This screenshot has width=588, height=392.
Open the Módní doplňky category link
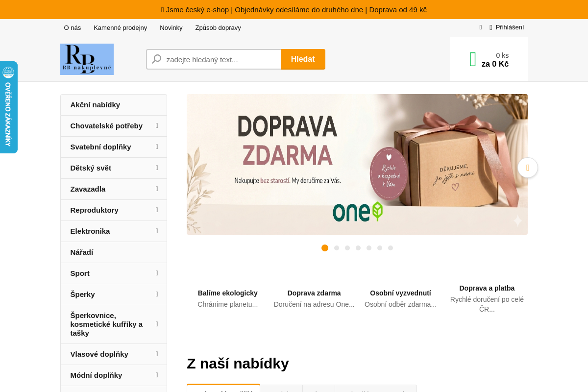pos(96,375)
